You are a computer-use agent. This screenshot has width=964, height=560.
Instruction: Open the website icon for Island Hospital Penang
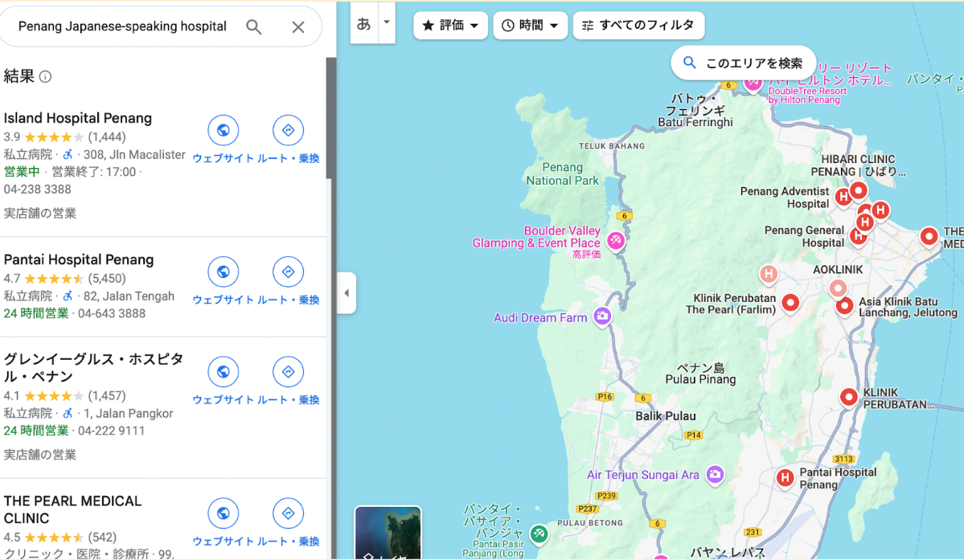pos(224,130)
